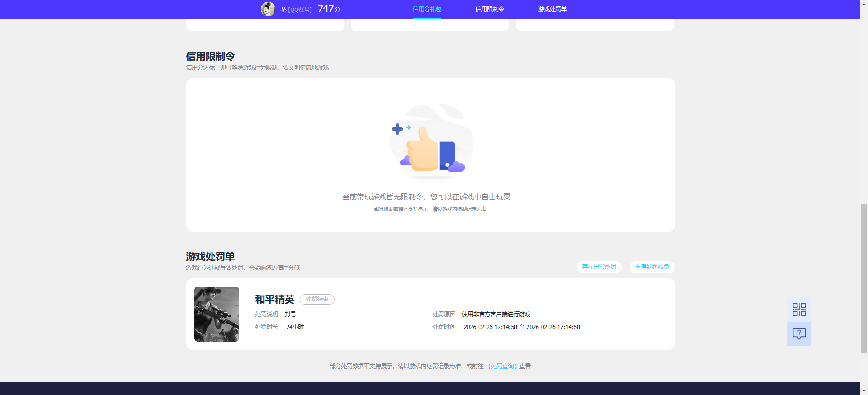
Task: Open the QR code floating icon
Action: [x=799, y=310]
